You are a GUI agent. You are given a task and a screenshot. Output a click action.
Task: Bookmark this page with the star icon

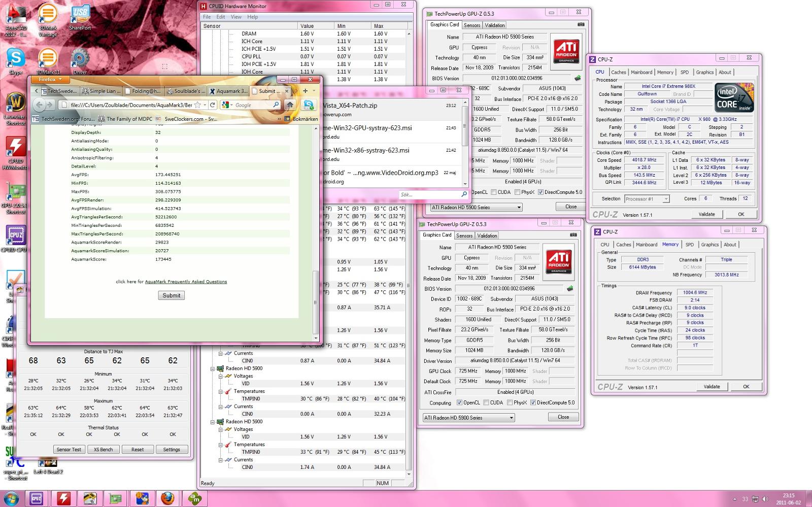[x=197, y=105]
